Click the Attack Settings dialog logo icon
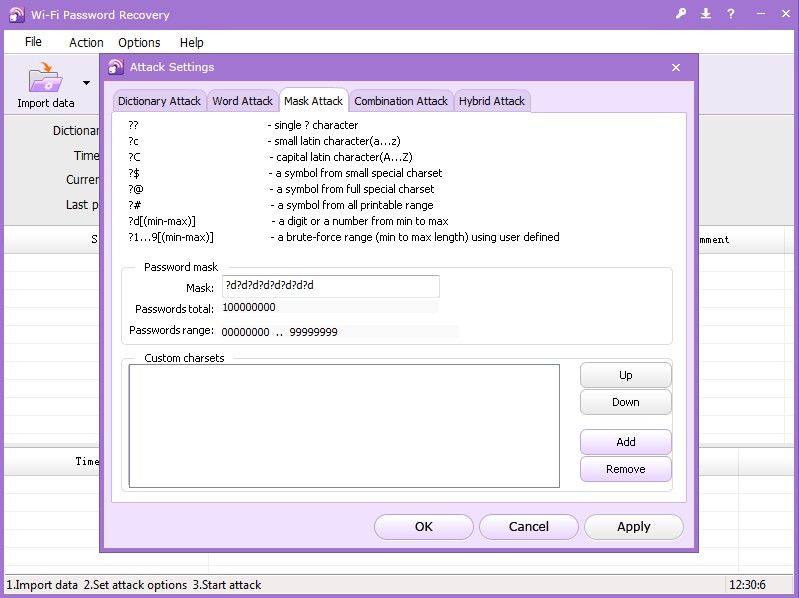 [x=116, y=67]
